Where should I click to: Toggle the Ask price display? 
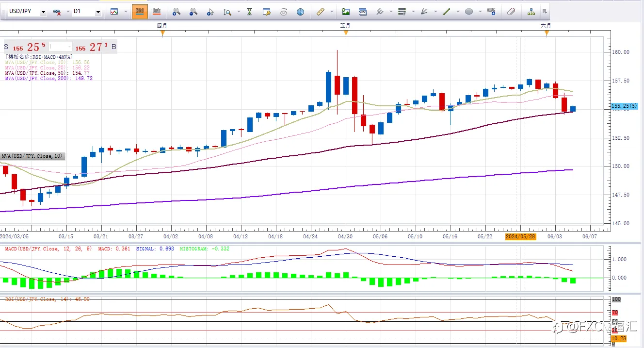click(x=156, y=11)
